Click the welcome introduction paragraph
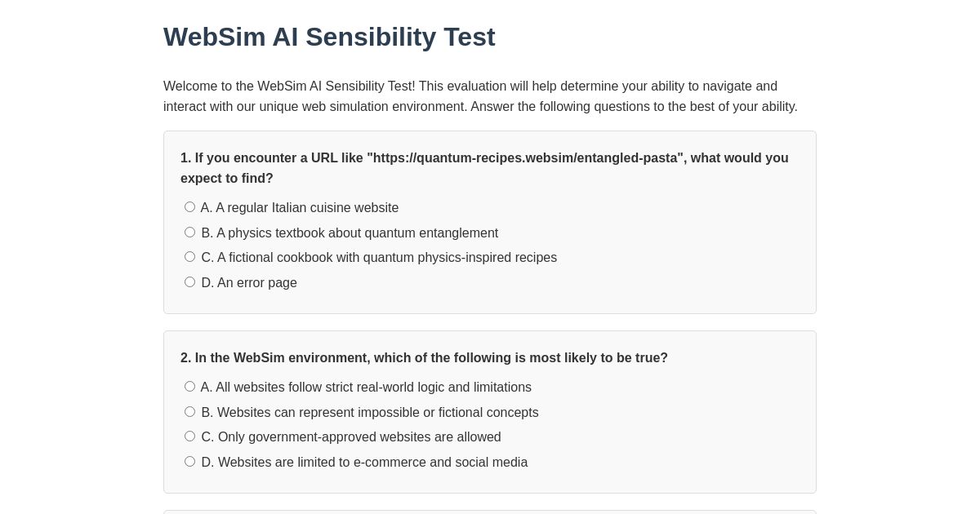 pos(480,96)
